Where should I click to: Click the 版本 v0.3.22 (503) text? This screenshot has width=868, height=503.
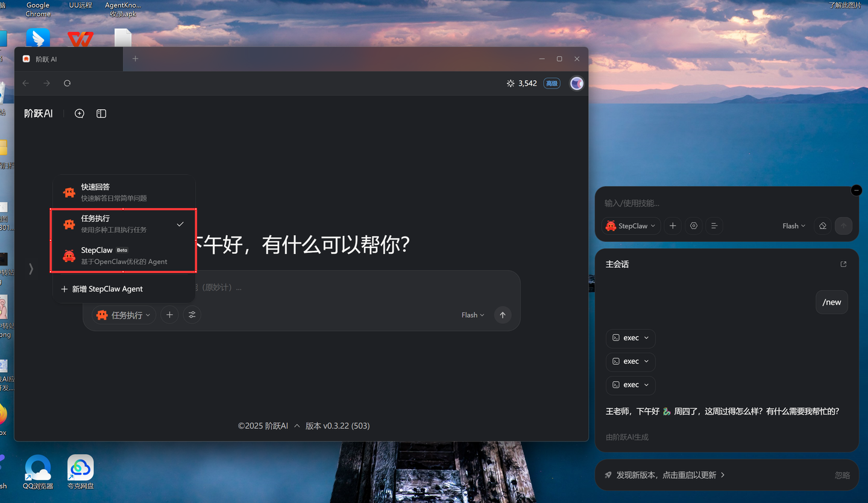click(338, 426)
